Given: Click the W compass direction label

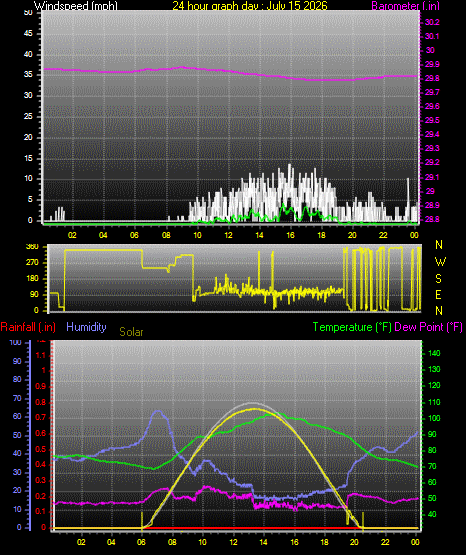Looking at the screenshot, I should click(440, 262).
